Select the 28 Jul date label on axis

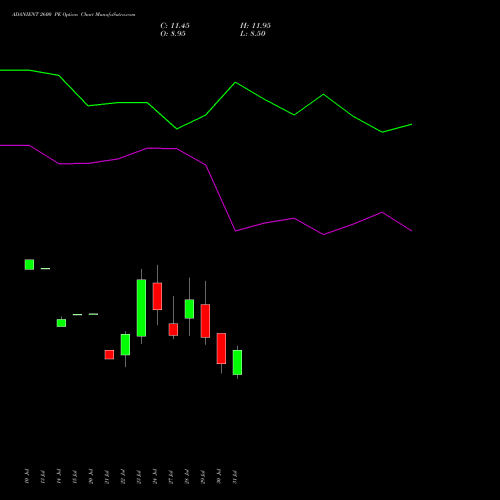pos(187,476)
